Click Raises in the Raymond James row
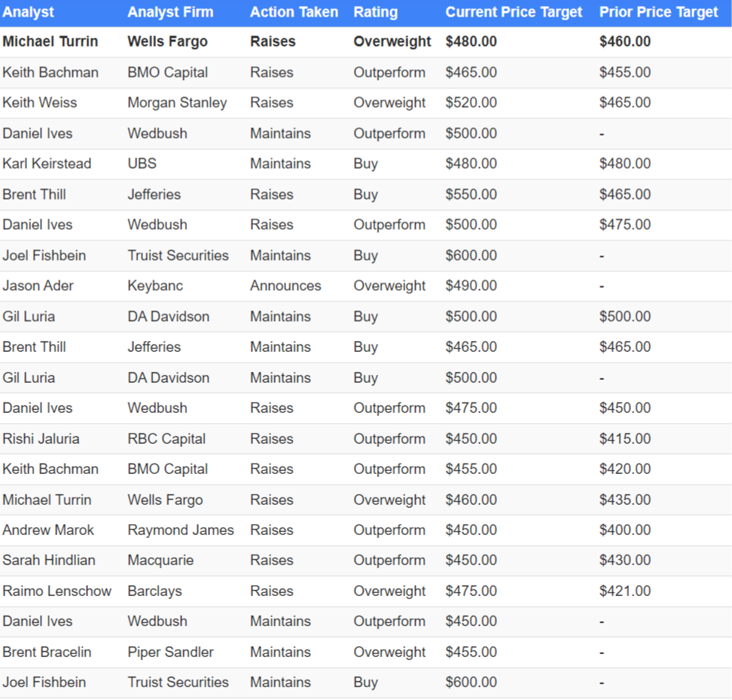 272,530
